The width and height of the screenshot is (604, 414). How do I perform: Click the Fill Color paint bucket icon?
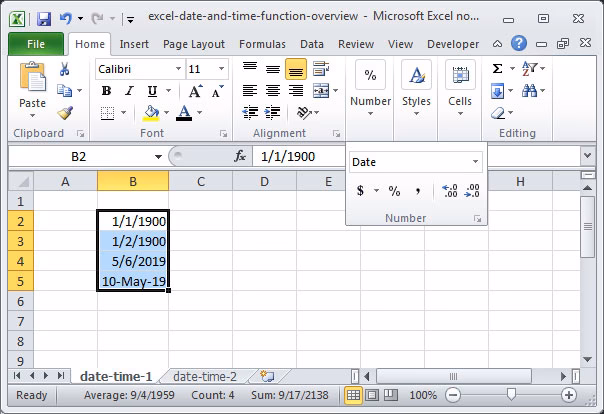(151, 113)
